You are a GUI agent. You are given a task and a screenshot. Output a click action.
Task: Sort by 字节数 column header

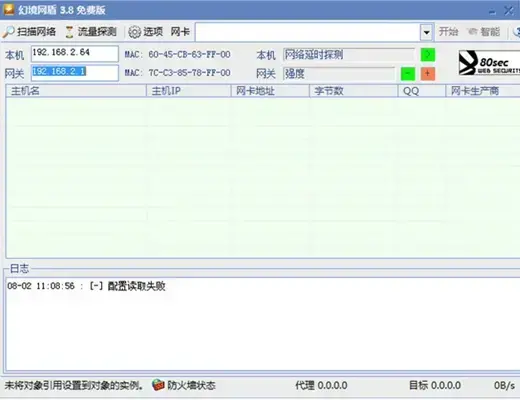click(x=354, y=91)
